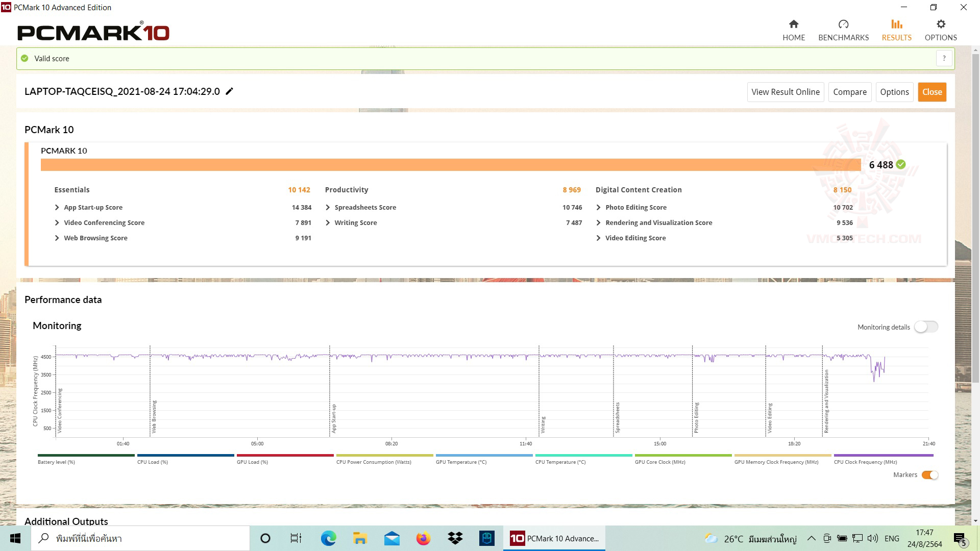Viewport: 980px width, 551px height.
Task: Click View Result Online button
Action: point(785,92)
